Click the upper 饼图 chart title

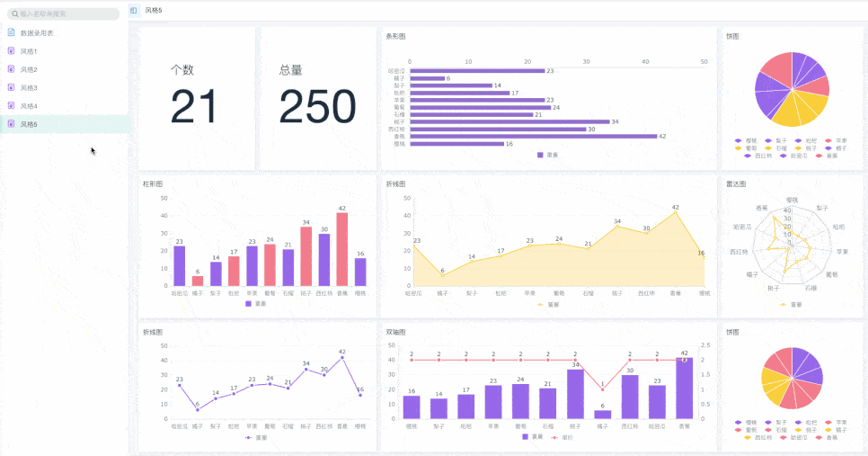pos(733,37)
